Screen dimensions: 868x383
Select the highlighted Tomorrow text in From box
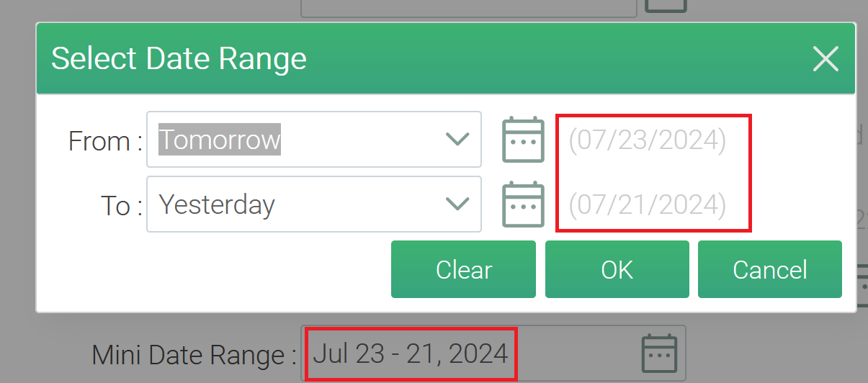(x=220, y=139)
